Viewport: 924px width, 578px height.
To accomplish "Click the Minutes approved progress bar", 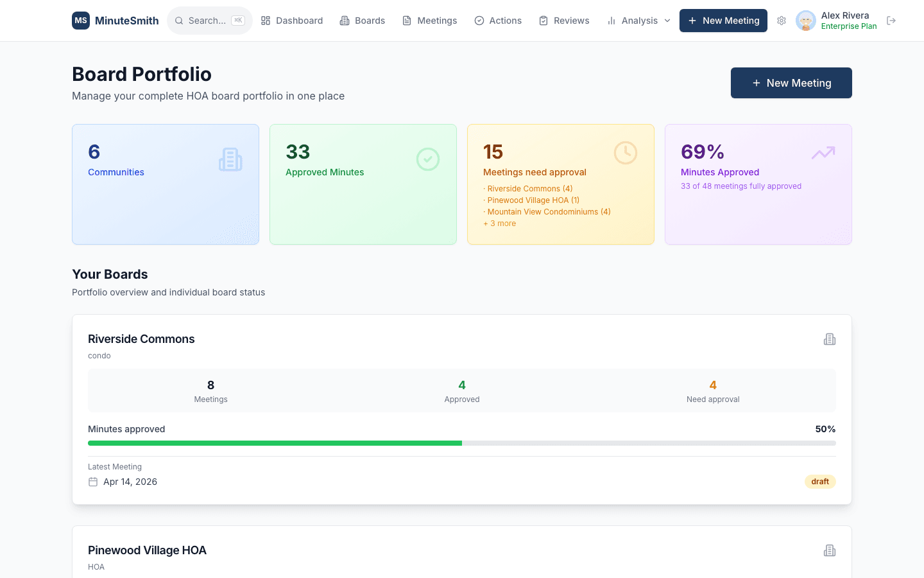I will 461,442.
